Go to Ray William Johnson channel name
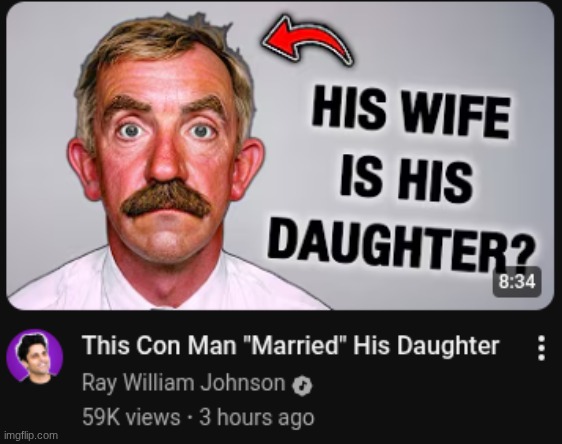The height and width of the screenshot is (444, 562). click(184, 382)
